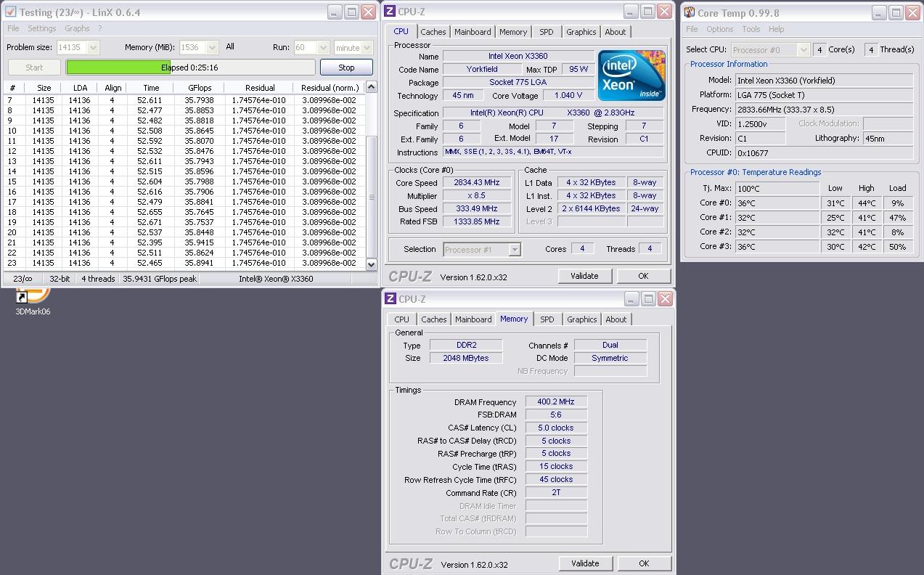924x575 pixels.
Task: Click the CPU-Z Name field Intel Xeon X3360
Action: pyautogui.click(x=518, y=57)
